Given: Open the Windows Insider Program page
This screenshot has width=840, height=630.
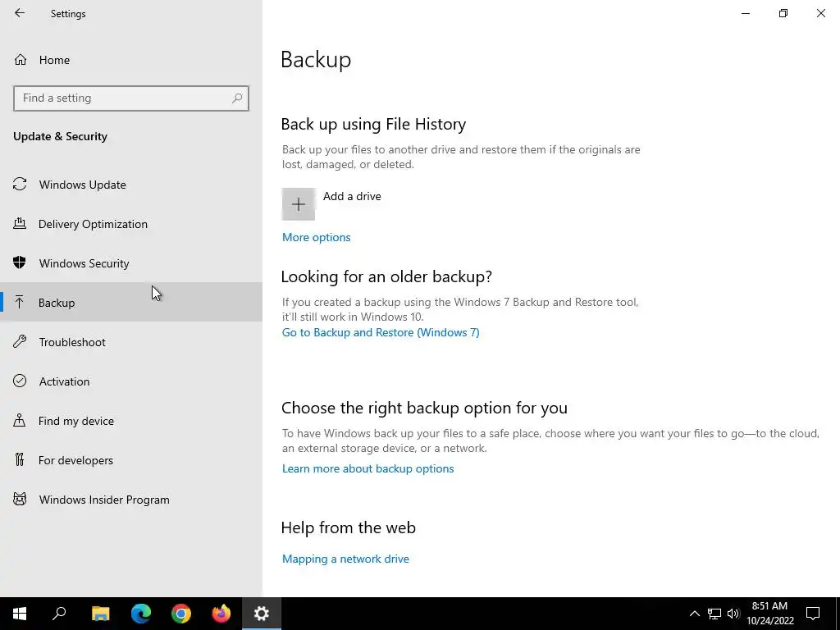Looking at the screenshot, I should tap(131, 500).
